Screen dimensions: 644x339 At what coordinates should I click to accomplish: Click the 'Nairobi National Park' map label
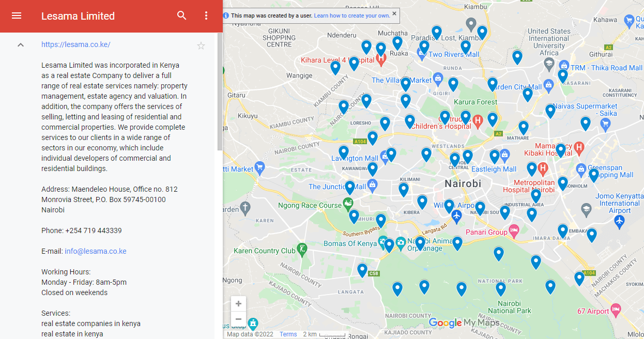point(510,307)
